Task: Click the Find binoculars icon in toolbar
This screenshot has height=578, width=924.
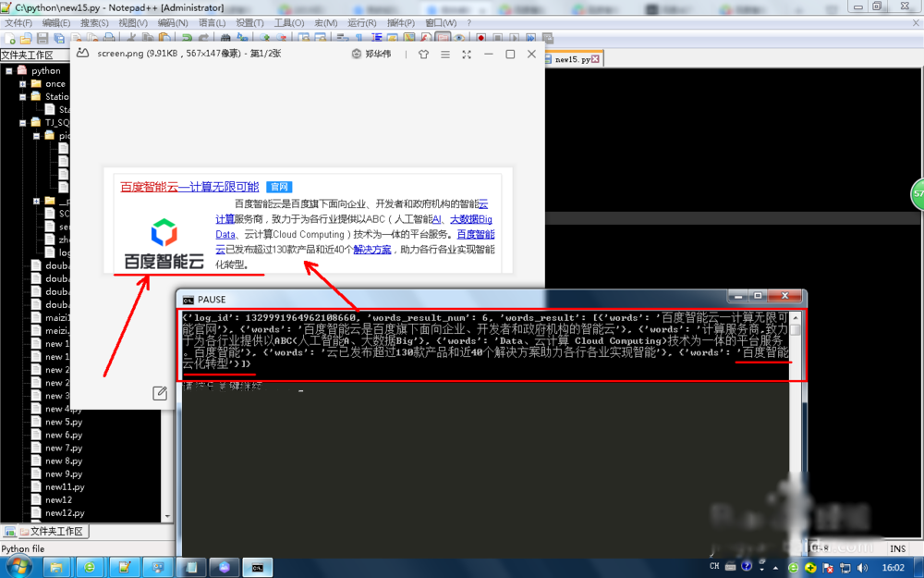Action: [225, 38]
